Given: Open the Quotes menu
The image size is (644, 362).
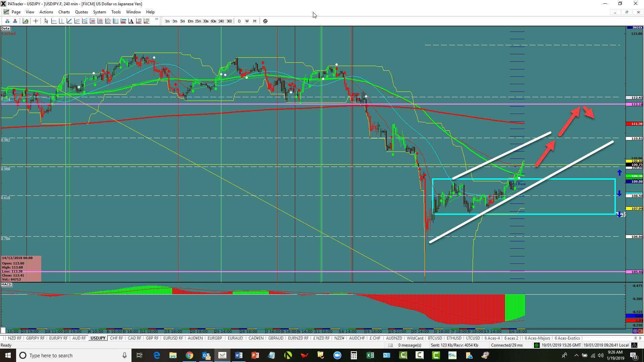Looking at the screenshot, I should point(82,12).
